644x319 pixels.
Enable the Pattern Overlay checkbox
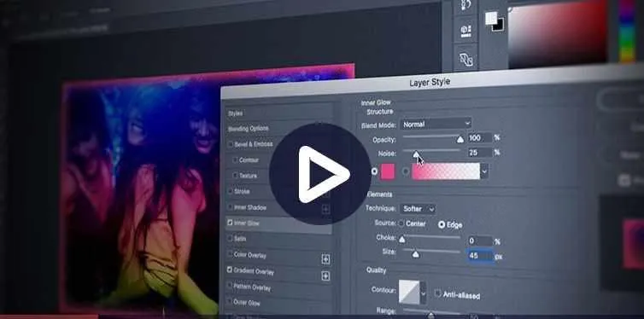coord(229,285)
